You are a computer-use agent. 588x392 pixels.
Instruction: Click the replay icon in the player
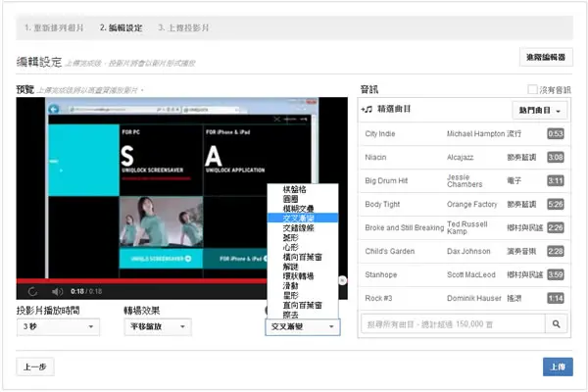point(32,291)
